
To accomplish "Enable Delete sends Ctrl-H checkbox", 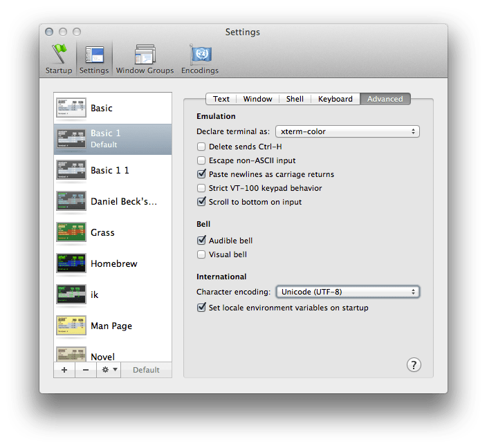I will (201, 147).
